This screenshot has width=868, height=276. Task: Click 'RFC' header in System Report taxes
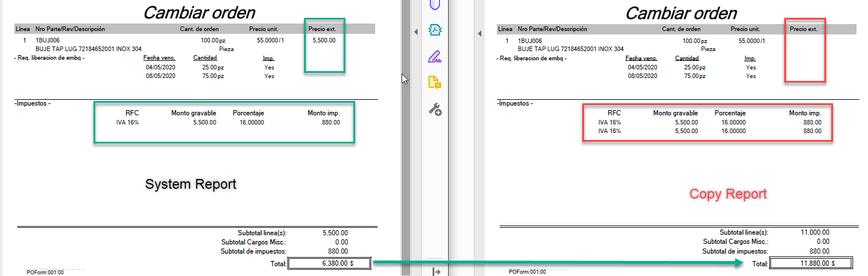coord(132,113)
